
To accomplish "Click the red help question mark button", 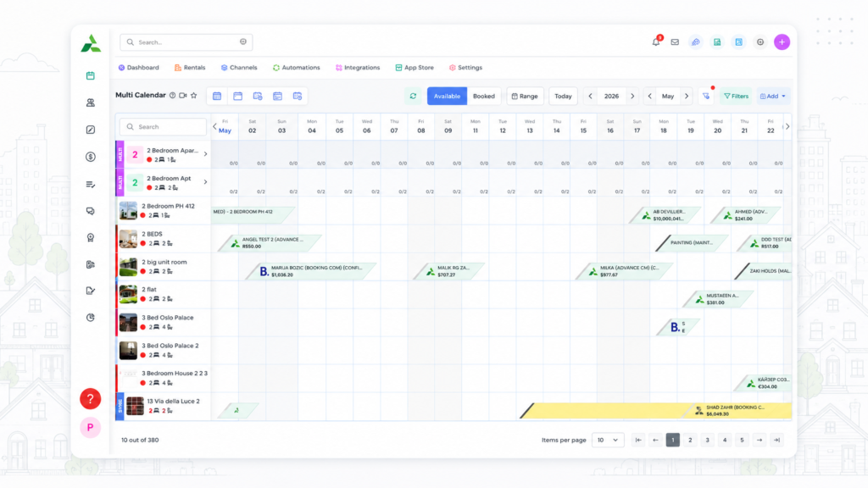I will click(90, 399).
